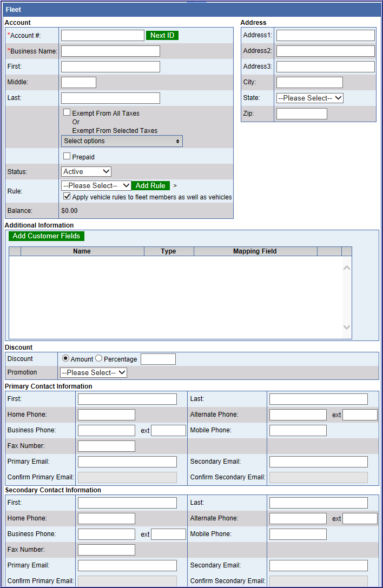Click the Zip code input field
Screen dimensions: 383x588
301,114
